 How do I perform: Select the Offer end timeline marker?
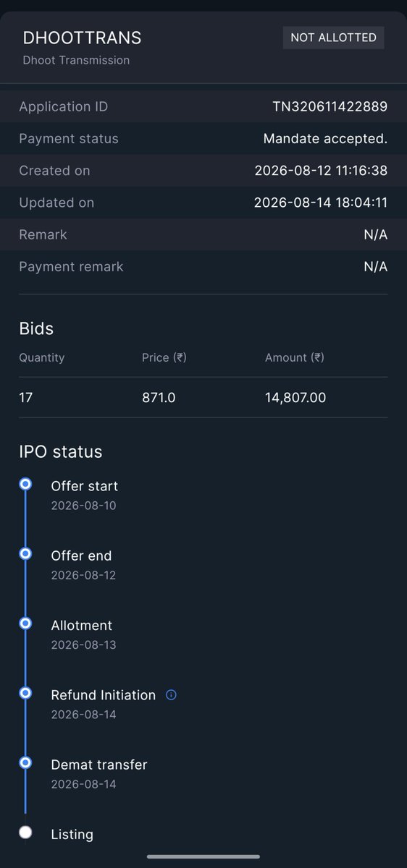[25, 553]
